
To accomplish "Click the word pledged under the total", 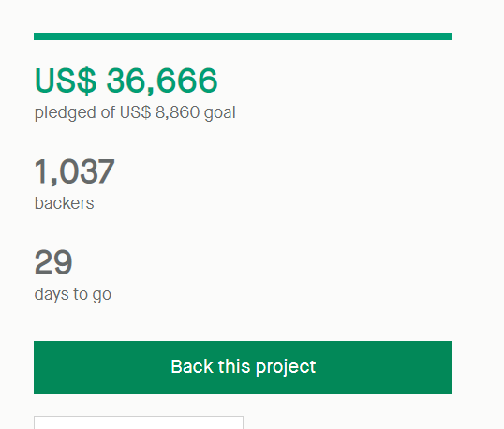I will [66, 112].
